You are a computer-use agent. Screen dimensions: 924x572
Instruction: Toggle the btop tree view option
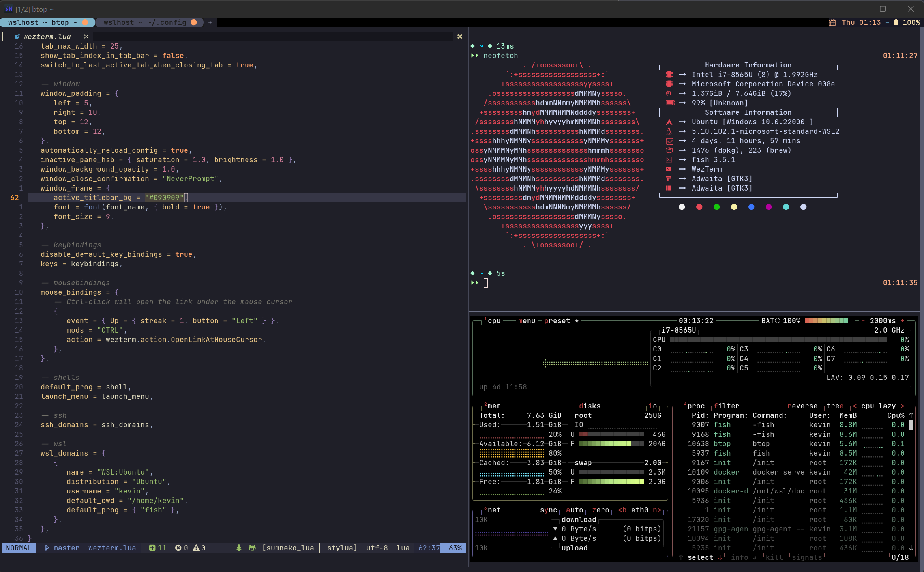coord(834,406)
